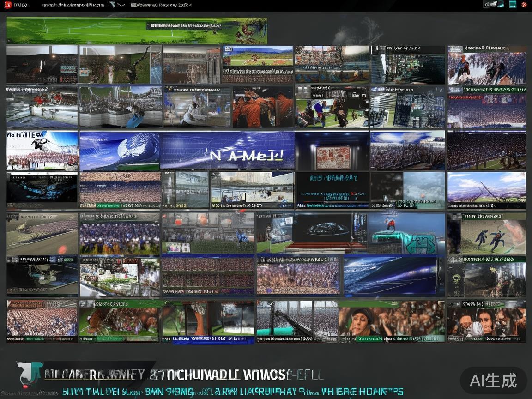Viewport: 532px width, 399px height.
Task: Click the "AI生成" badge in the bottom-right corner
Action: [493, 381]
